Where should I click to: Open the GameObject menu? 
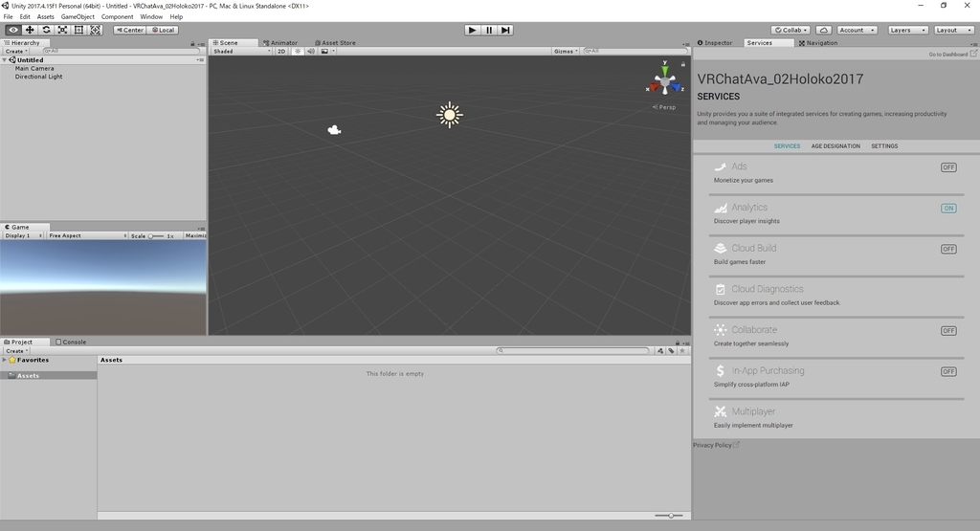[78, 17]
